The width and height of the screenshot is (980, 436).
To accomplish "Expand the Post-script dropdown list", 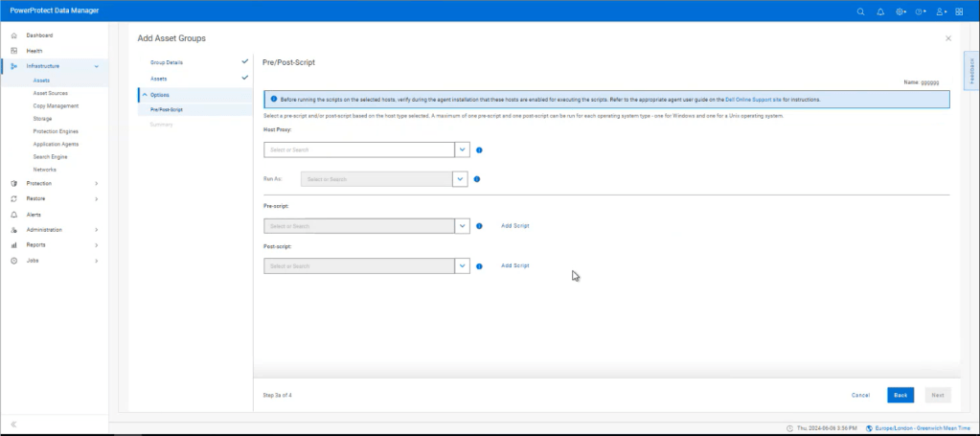I will coord(463,265).
